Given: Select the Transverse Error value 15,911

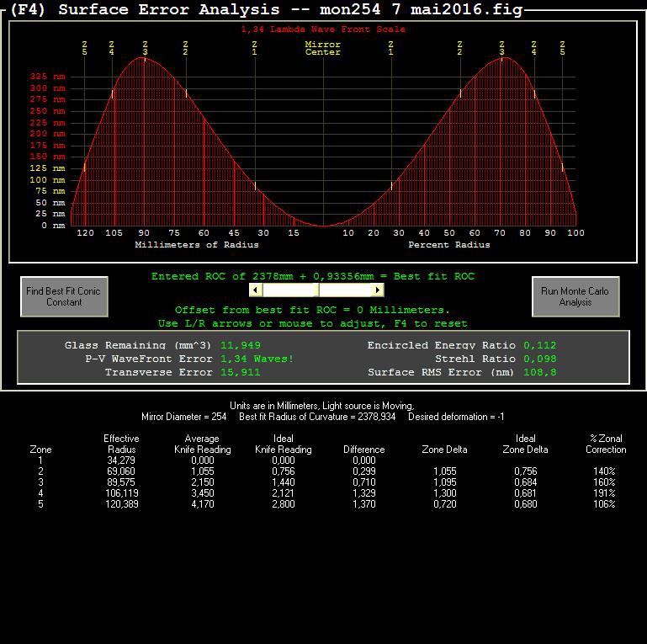Looking at the screenshot, I should 241,372.
